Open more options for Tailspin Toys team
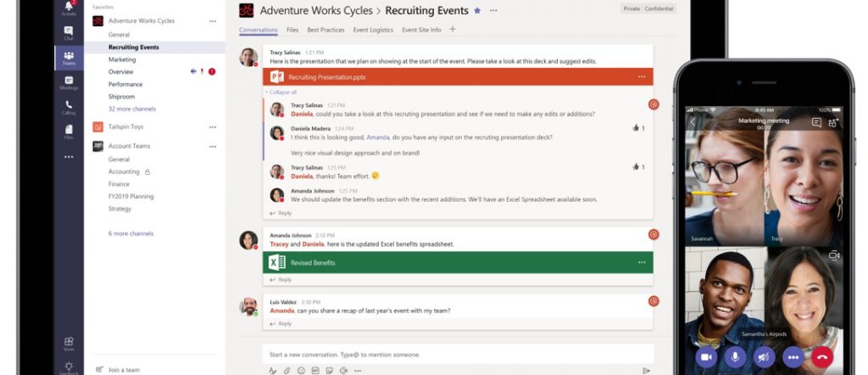Viewport: 868px width, 375px height. point(213,127)
